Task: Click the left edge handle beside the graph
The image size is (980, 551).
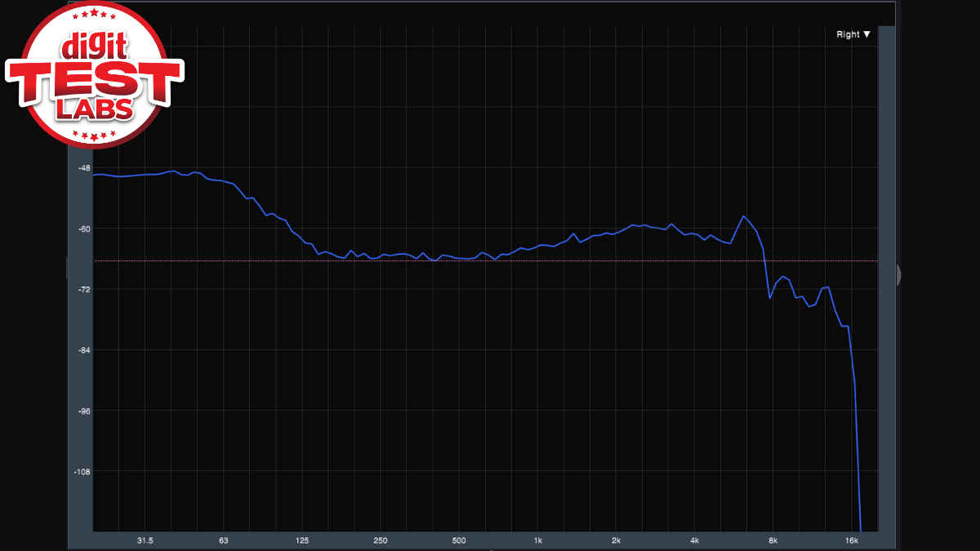Action: [x=69, y=269]
